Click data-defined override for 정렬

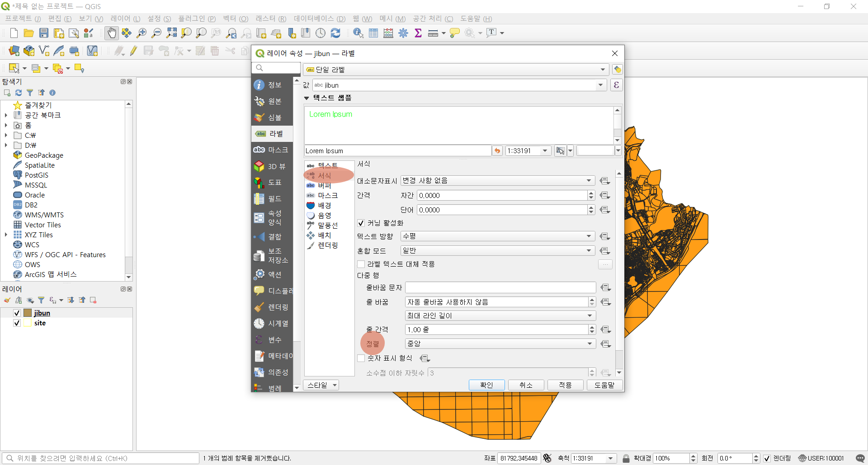(606, 344)
